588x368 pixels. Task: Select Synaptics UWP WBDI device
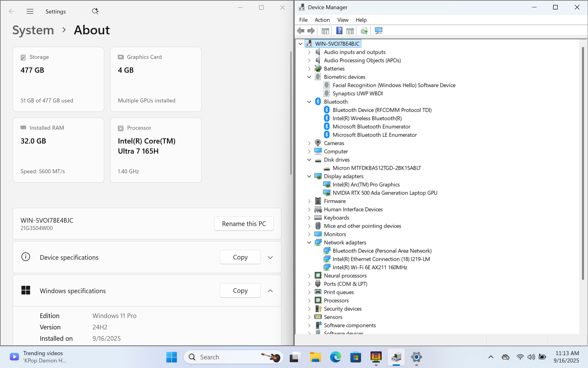point(357,94)
